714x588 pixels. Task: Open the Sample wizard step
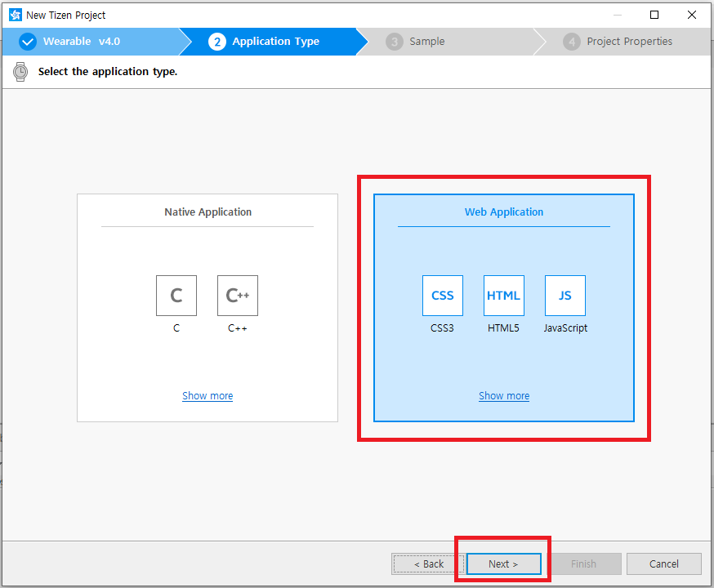[451, 42]
